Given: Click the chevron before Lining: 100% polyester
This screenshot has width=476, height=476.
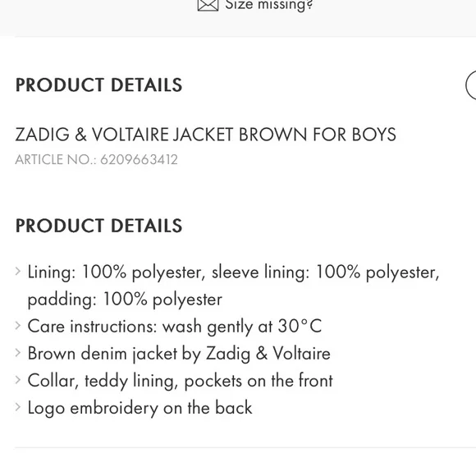Looking at the screenshot, I should click(x=18, y=271).
